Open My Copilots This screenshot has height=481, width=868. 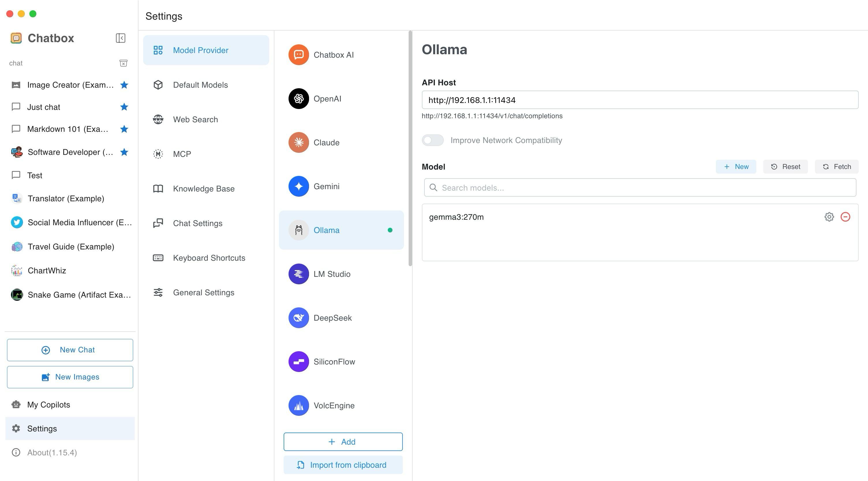(x=70, y=405)
